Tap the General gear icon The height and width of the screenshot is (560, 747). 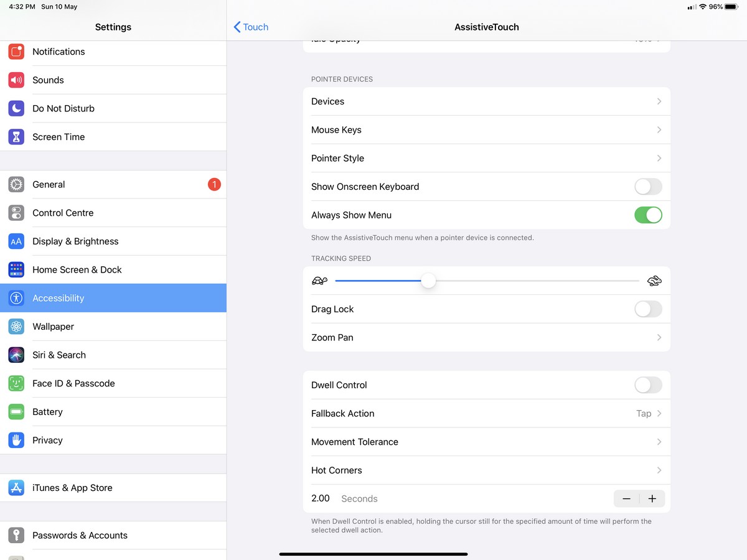(x=16, y=184)
